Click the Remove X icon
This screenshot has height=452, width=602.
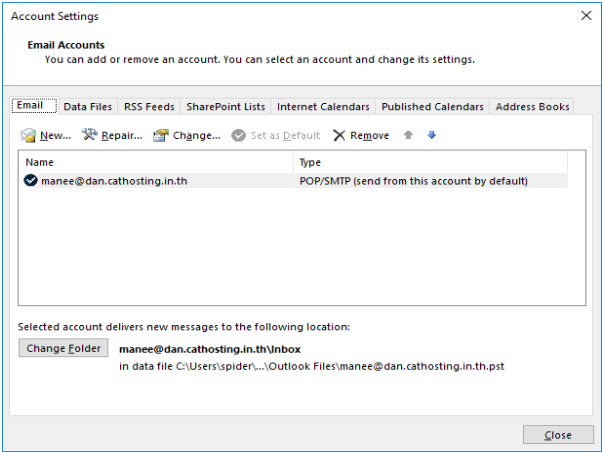(339, 135)
